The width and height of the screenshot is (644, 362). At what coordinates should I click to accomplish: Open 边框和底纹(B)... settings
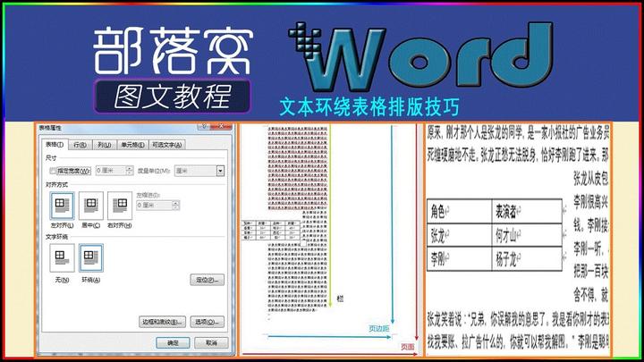[162, 322]
